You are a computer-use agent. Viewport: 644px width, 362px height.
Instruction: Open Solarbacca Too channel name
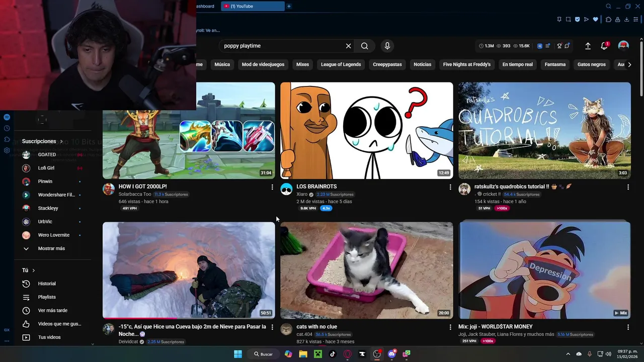[x=135, y=194]
